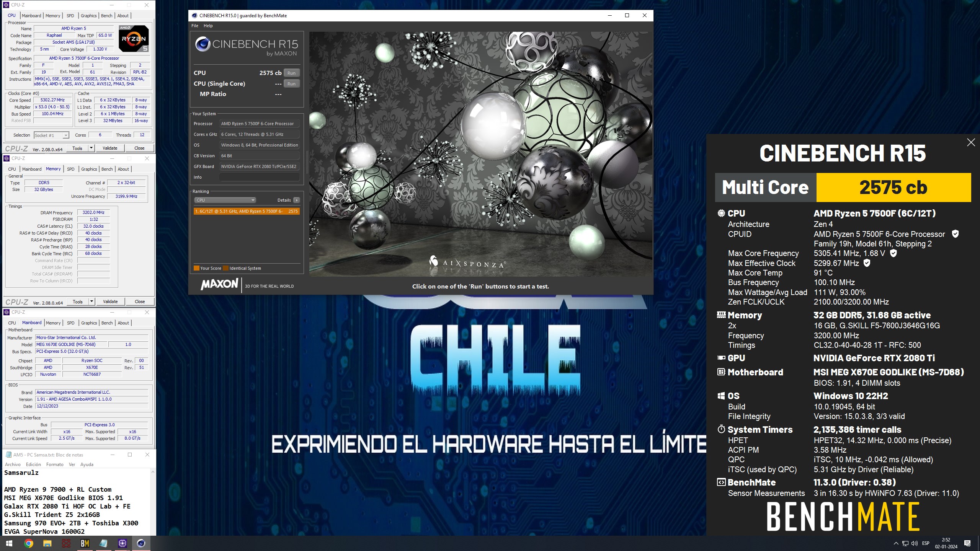Switch to SPD tab in top CPU-Z
The height and width of the screenshot is (551, 980).
click(x=70, y=16)
